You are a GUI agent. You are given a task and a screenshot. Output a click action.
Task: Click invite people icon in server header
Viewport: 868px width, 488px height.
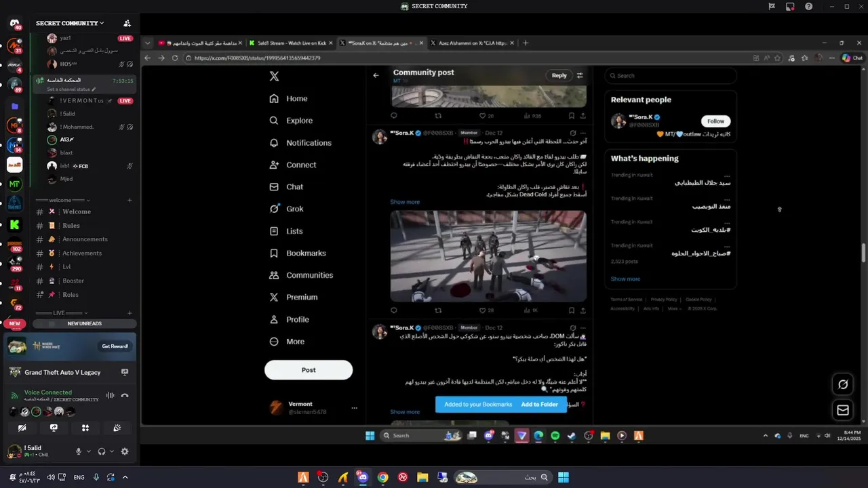click(x=127, y=23)
